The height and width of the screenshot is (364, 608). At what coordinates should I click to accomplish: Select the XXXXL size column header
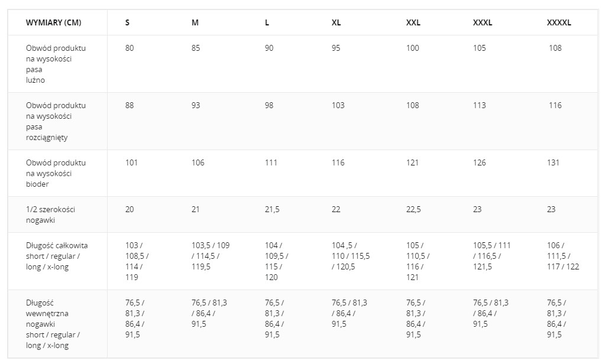(x=559, y=23)
